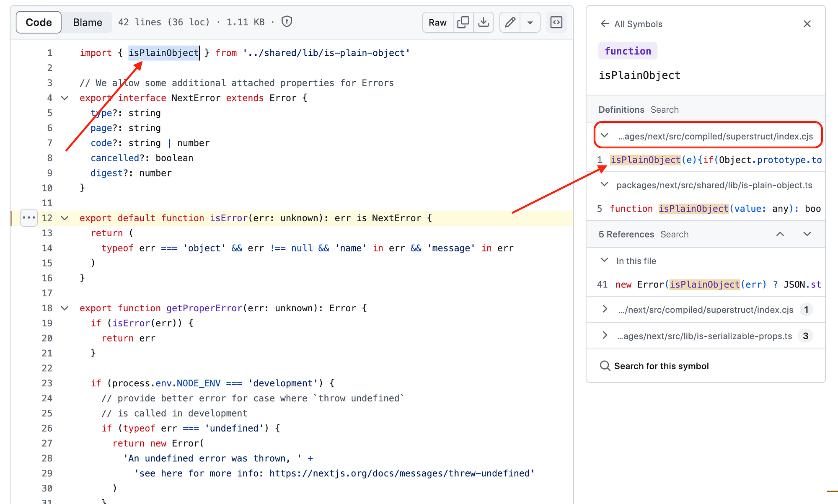
Task: Click the nextjs.org threw-undefined URL on line 29
Action: coord(399,473)
